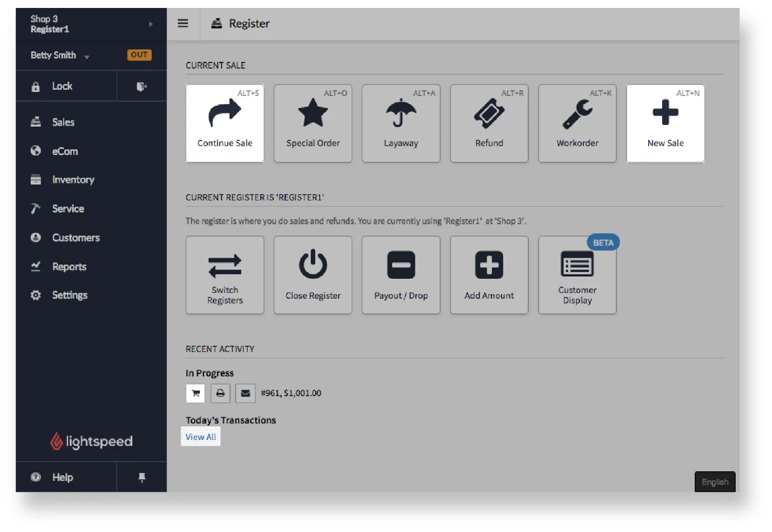Open the Customer Display beta tile
This screenshot has width=772, height=532.
[x=577, y=275]
